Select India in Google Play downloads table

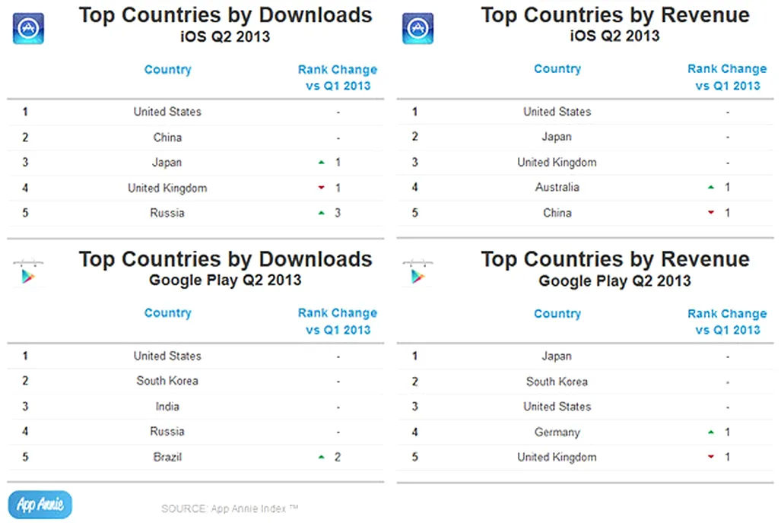pos(167,407)
